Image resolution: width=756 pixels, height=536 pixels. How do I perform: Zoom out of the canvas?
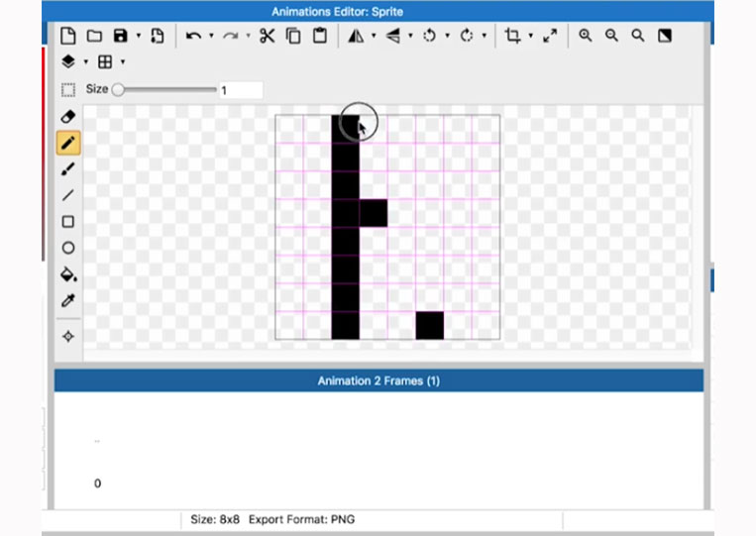tap(611, 36)
